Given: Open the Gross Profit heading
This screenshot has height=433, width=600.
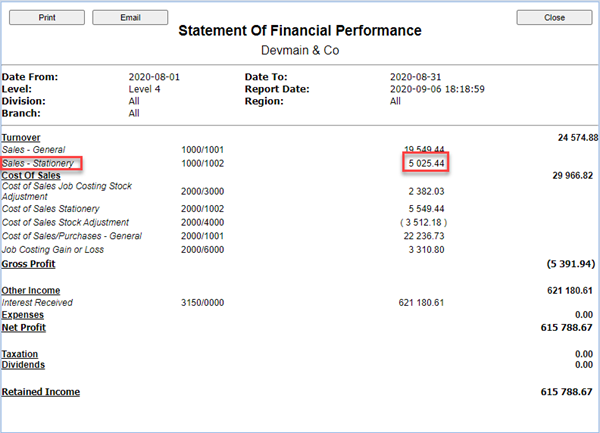Looking at the screenshot, I should 28,264.
